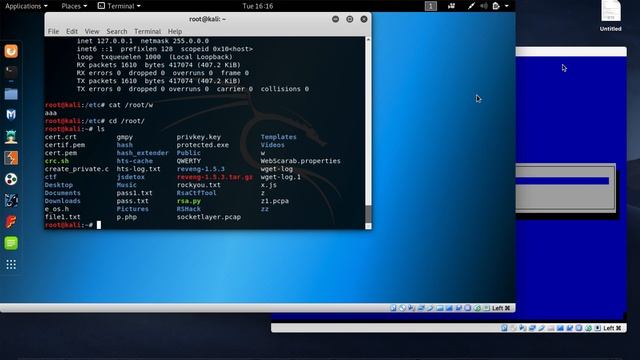This screenshot has width=640, height=360.
Task: Click the 'wget-log.1' file name
Action: pos(280,177)
